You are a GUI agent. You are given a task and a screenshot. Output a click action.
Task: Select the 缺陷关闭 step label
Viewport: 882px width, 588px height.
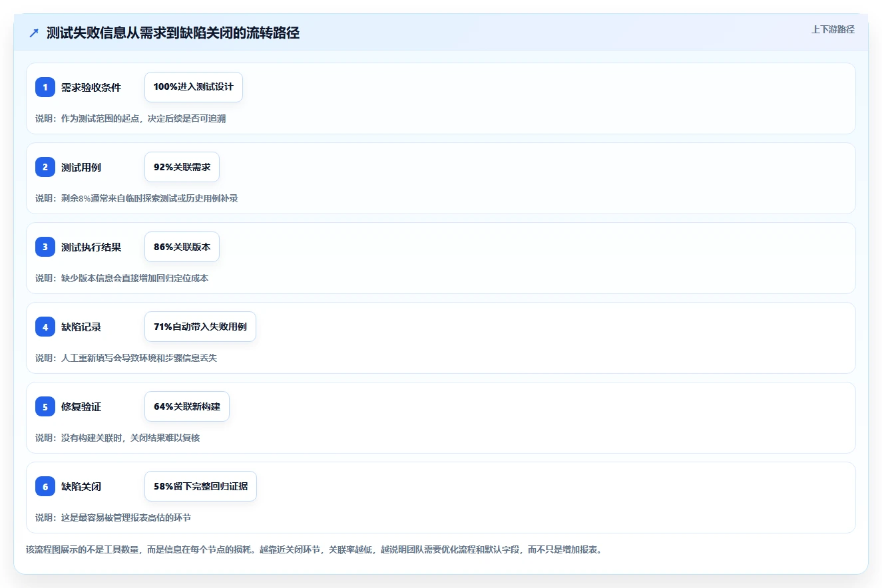81,487
